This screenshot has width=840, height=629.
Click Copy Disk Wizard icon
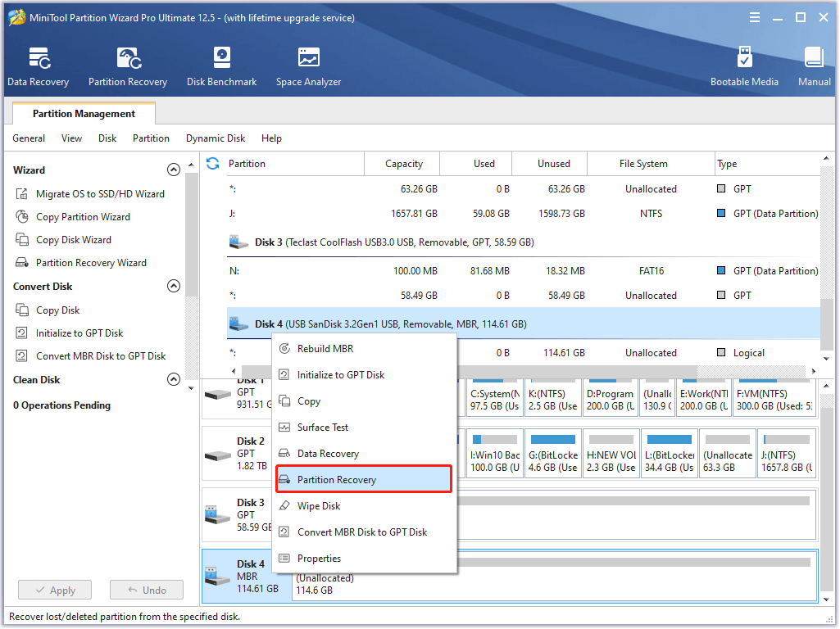(22, 240)
